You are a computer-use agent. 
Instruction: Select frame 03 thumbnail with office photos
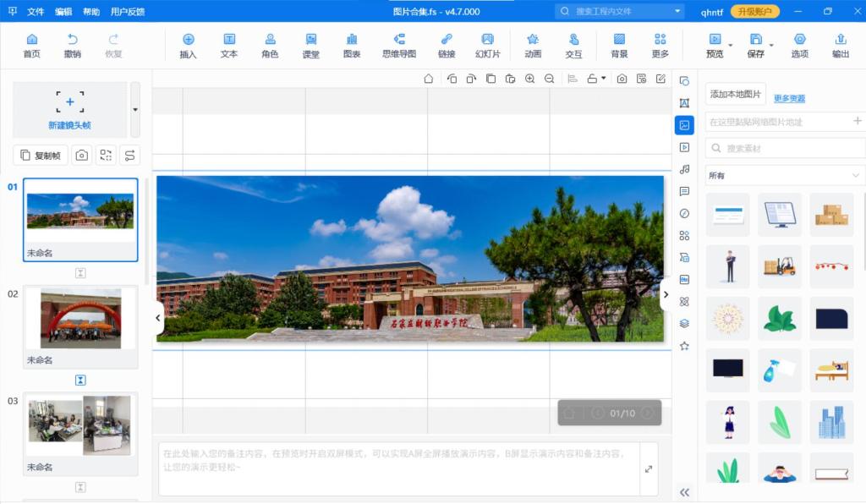[80, 434]
